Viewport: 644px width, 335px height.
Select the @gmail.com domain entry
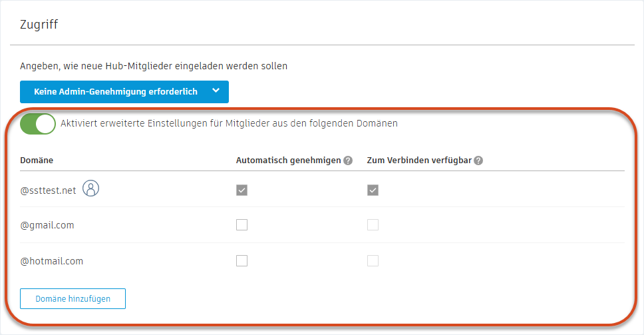47,225
